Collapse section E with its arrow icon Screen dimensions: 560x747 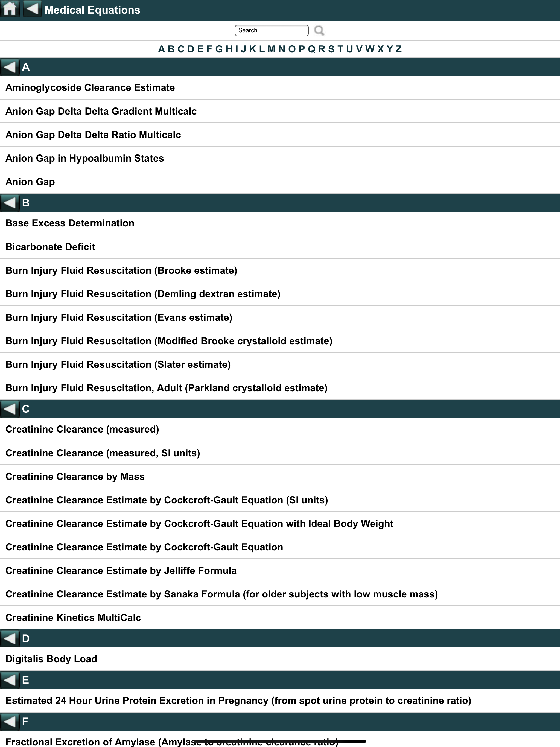tap(10, 680)
